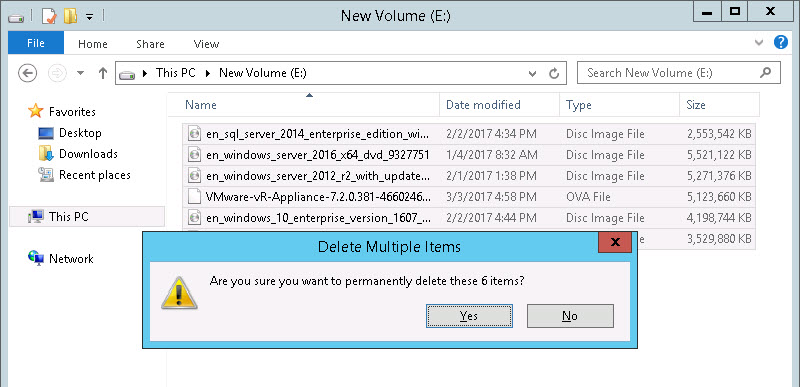Click the Network globe icon
800x387 pixels.
pos(36,257)
